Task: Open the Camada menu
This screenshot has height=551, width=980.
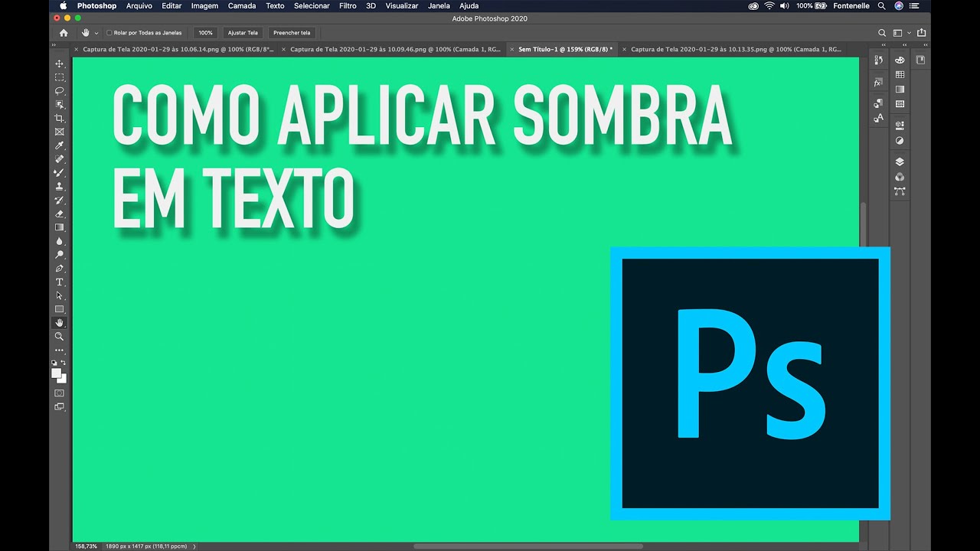Action: coord(242,5)
